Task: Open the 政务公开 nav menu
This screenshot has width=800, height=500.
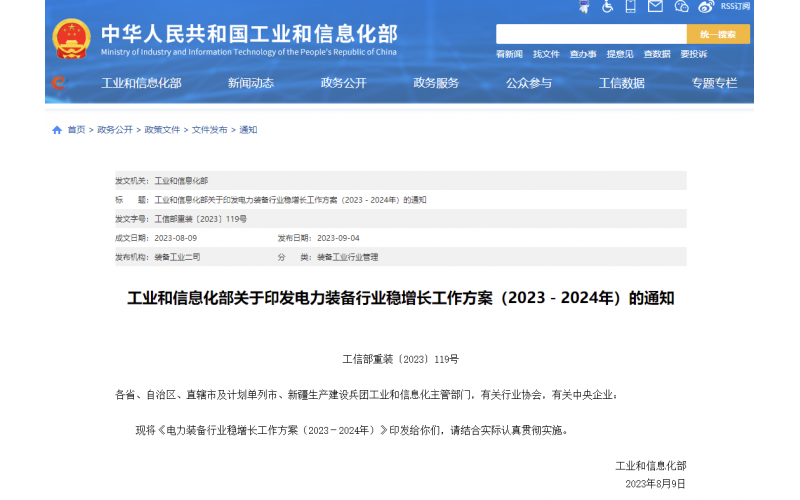Action: [343, 83]
